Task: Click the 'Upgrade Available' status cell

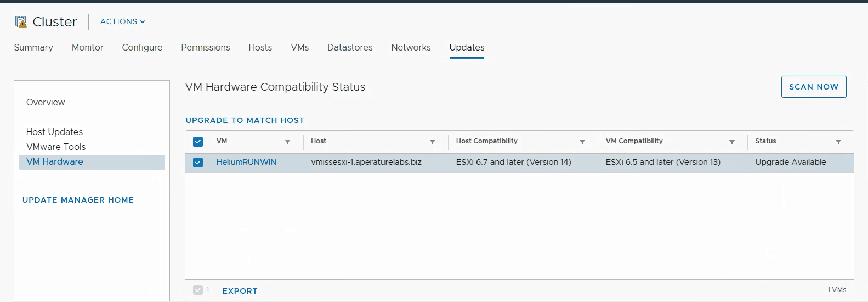Action: pyautogui.click(x=791, y=162)
